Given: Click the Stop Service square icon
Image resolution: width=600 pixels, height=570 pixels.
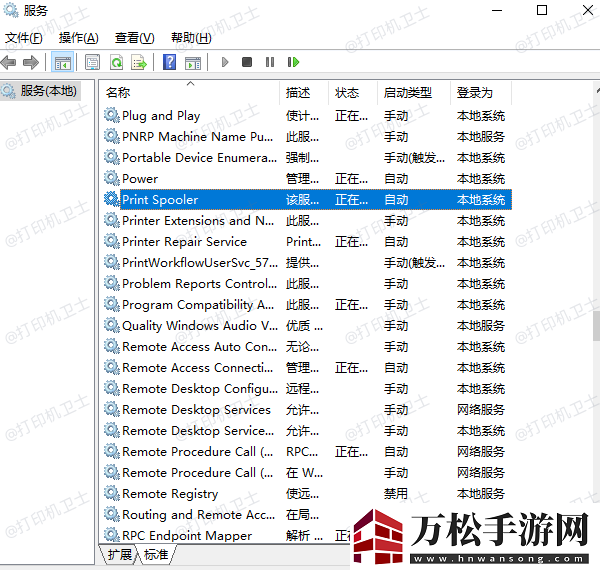Looking at the screenshot, I should [x=247, y=62].
